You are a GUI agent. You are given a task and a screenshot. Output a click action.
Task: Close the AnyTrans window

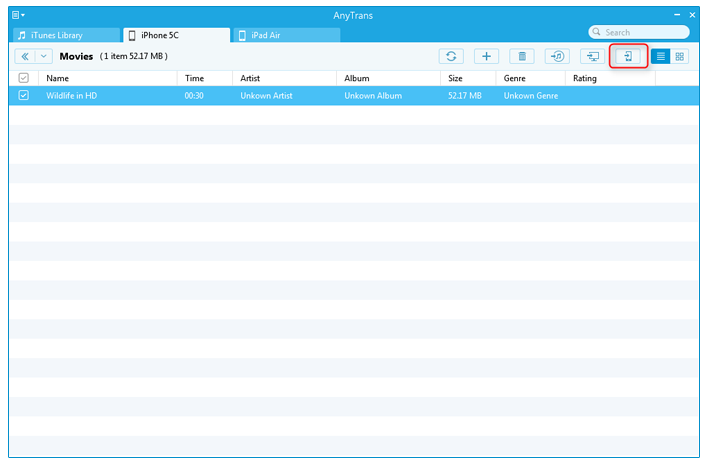[692, 15]
